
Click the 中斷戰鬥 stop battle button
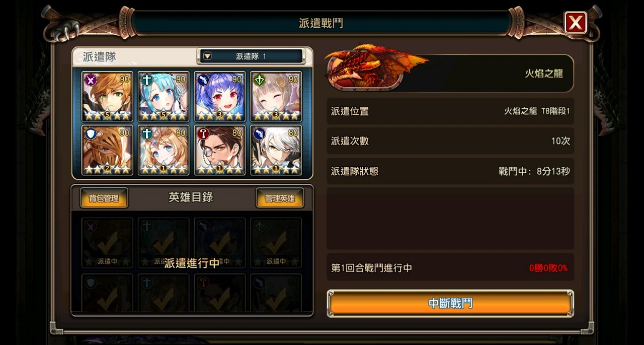[x=450, y=303]
